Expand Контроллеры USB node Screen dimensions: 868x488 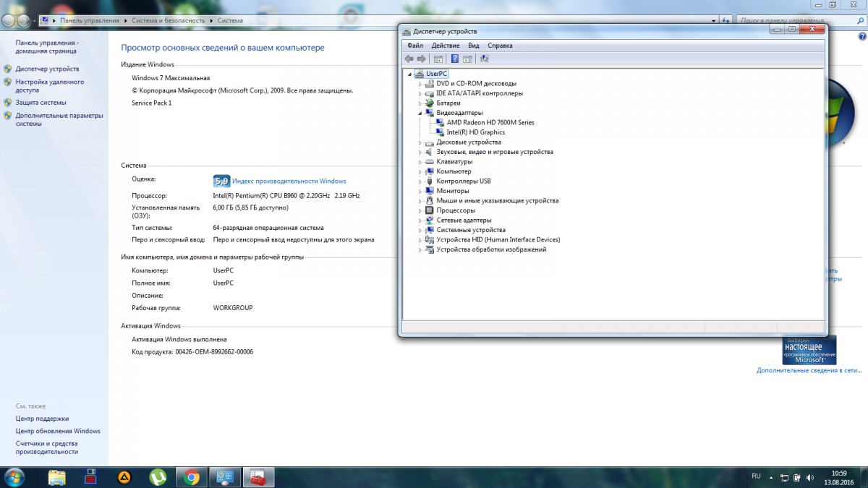pos(420,181)
